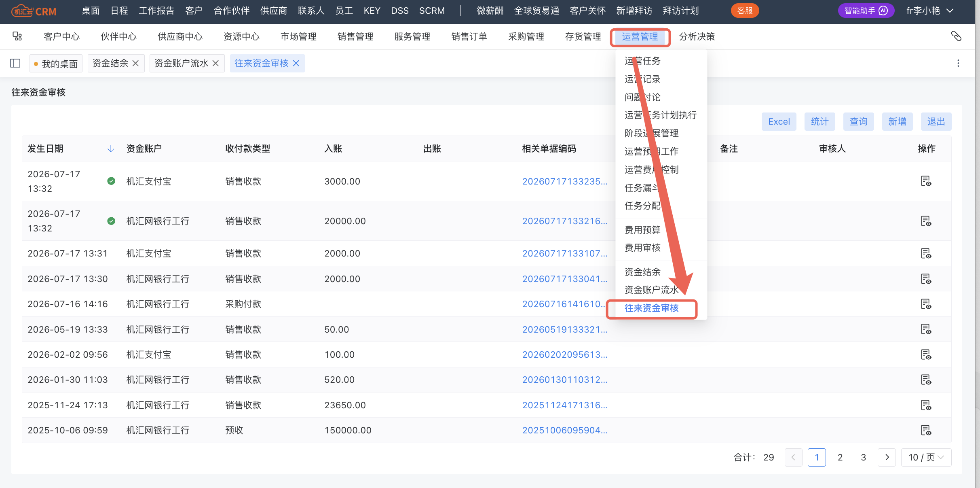Select 资金结余 in the dropdown menu
The height and width of the screenshot is (488, 980).
coord(642,272)
